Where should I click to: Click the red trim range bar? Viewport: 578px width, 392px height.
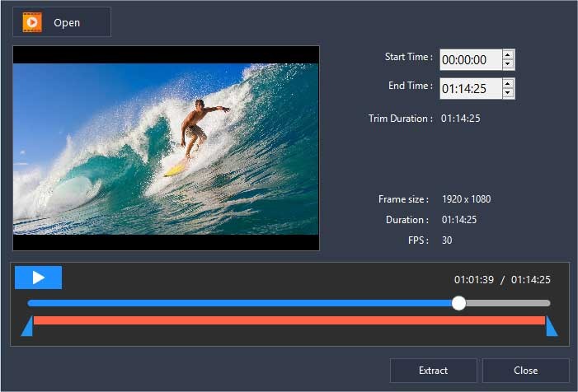pos(289,320)
